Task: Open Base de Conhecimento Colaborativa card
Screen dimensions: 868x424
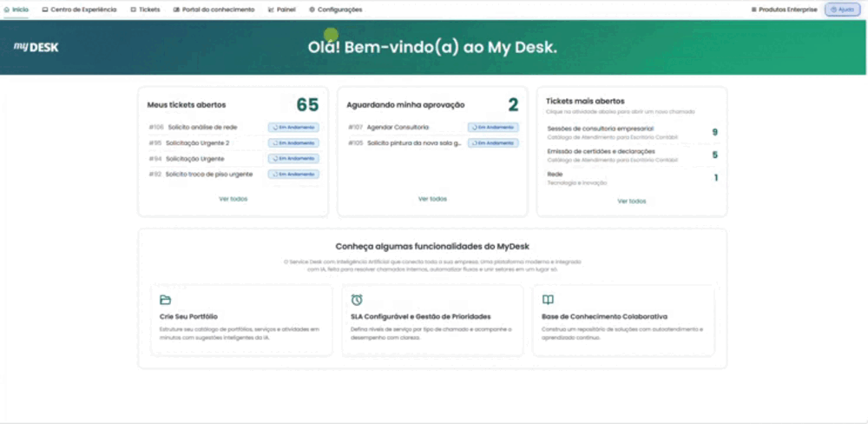Action: 623,320
